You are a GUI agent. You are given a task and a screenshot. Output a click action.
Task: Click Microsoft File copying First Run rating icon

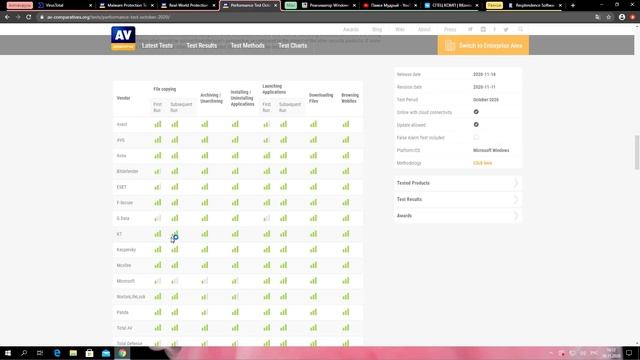tap(158, 281)
